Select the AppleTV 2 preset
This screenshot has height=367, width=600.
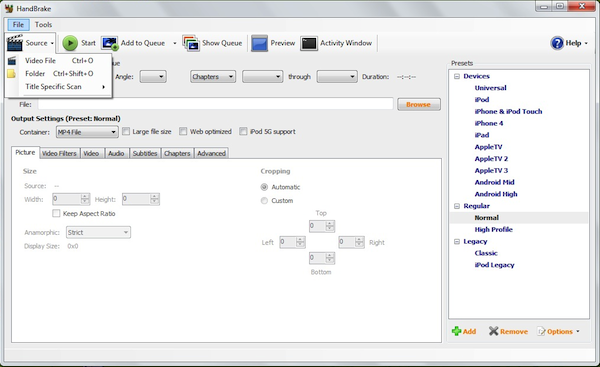click(x=491, y=159)
